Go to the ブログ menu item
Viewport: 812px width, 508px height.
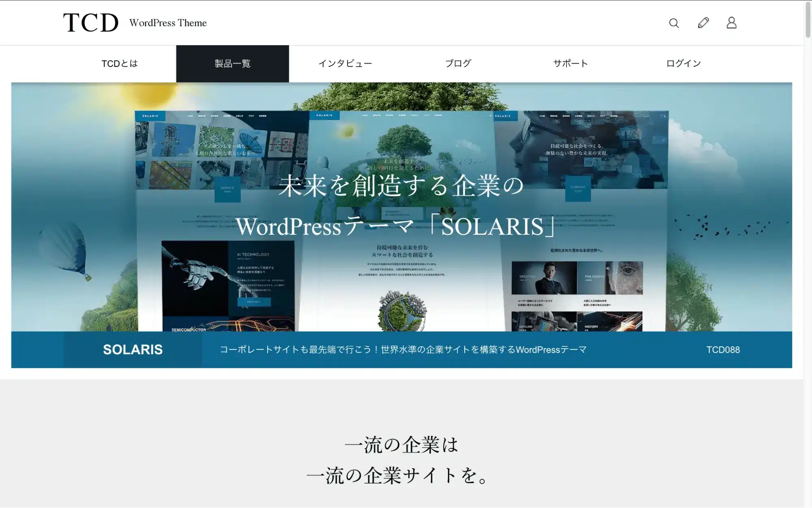coord(458,64)
